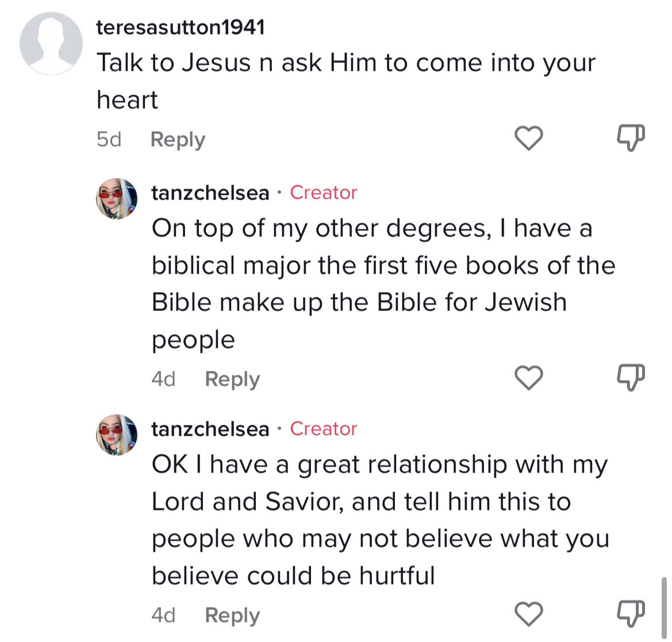Reply to the Lord and Savior comment
The height and width of the screenshot is (642, 672).
232,616
